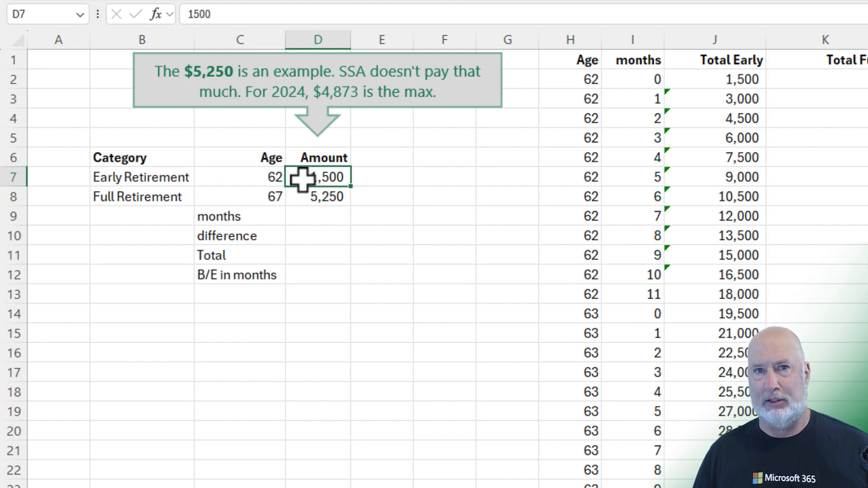The height and width of the screenshot is (488, 868).
Task: Click the green error indicator in I3
Action: tap(667, 91)
